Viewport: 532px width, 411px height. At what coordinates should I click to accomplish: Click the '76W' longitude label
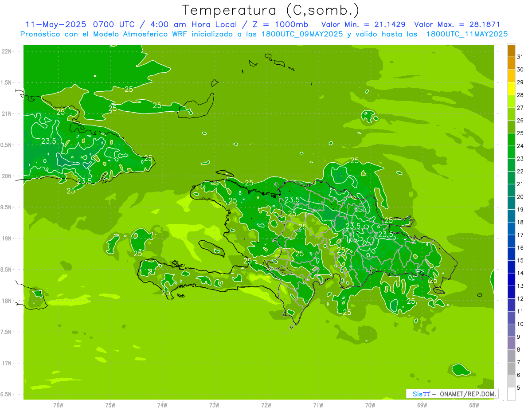pos(58,405)
